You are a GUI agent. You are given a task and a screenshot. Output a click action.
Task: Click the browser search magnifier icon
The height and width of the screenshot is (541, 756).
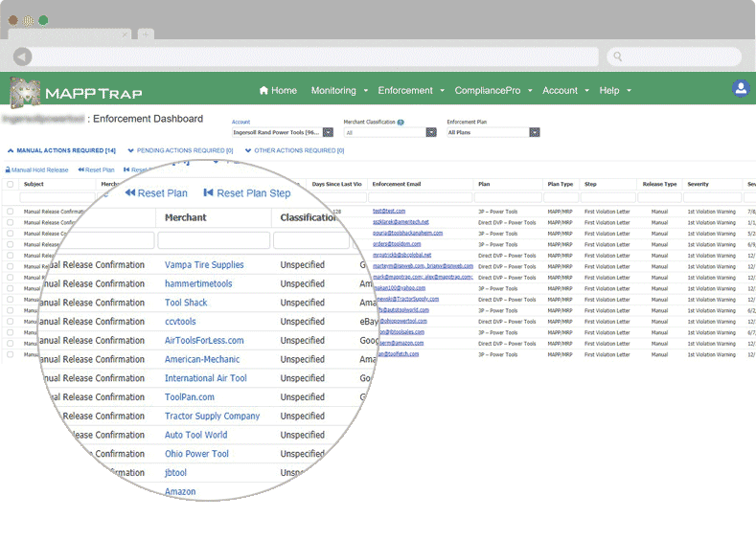coord(618,57)
